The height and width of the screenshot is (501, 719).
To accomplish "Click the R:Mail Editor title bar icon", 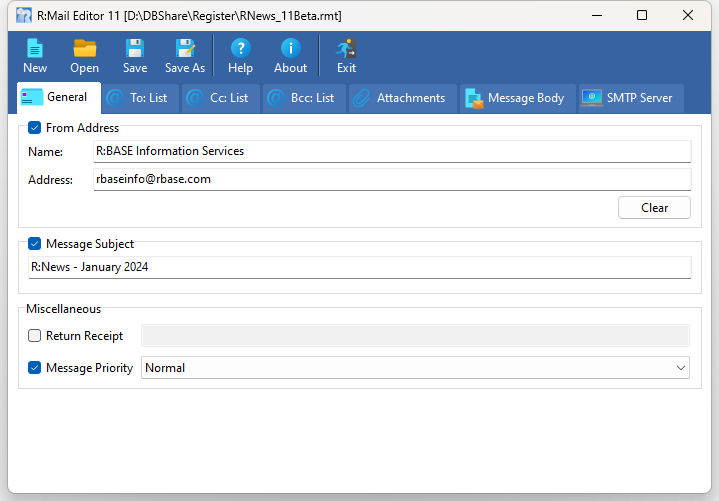I will click(x=24, y=16).
